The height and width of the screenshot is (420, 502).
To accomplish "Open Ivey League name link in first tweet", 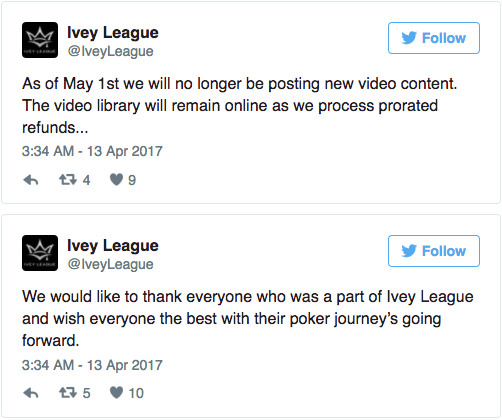I will [x=113, y=33].
